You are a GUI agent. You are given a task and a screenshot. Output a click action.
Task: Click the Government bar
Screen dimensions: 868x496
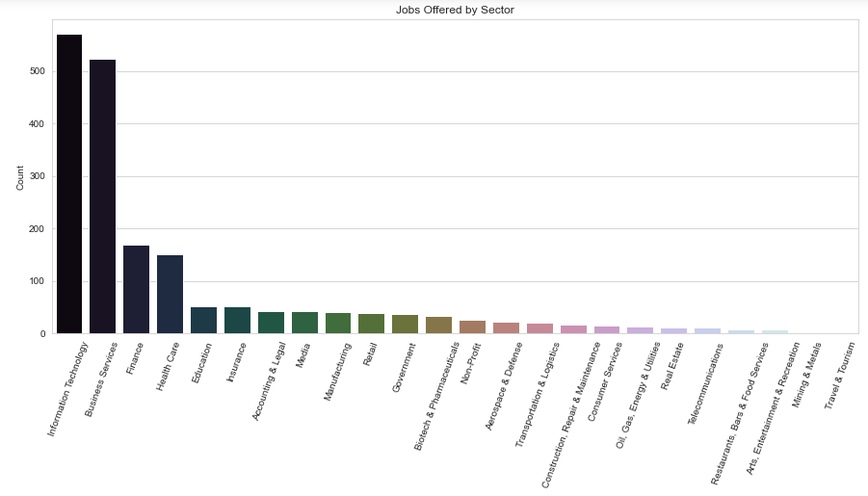coord(405,325)
